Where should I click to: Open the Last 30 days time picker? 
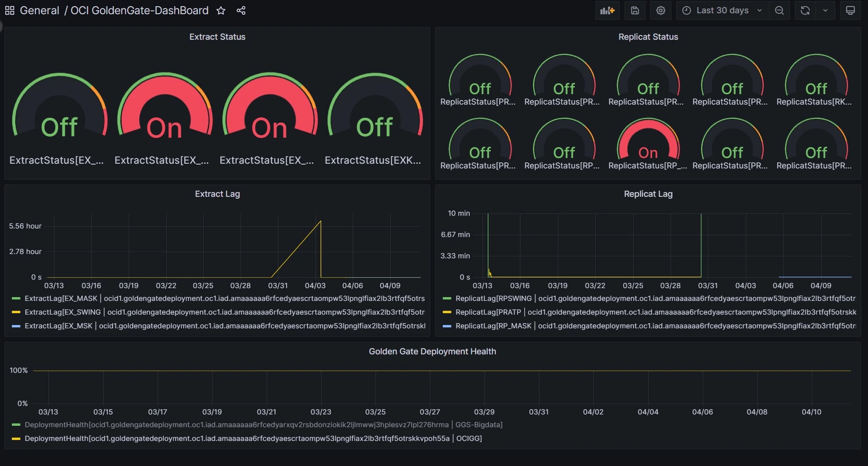(x=721, y=10)
